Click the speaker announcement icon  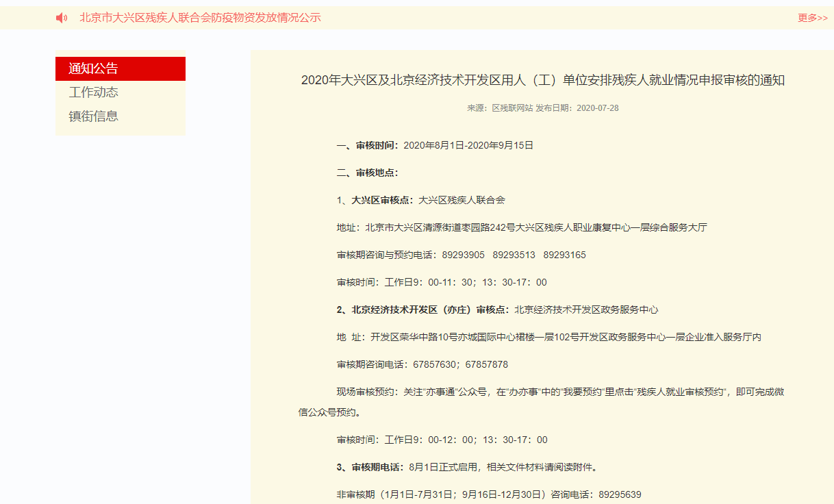tap(62, 18)
